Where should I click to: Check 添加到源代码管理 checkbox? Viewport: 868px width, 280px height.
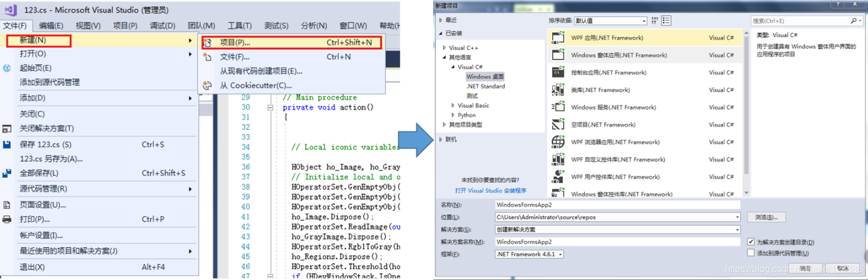(x=751, y=253)
